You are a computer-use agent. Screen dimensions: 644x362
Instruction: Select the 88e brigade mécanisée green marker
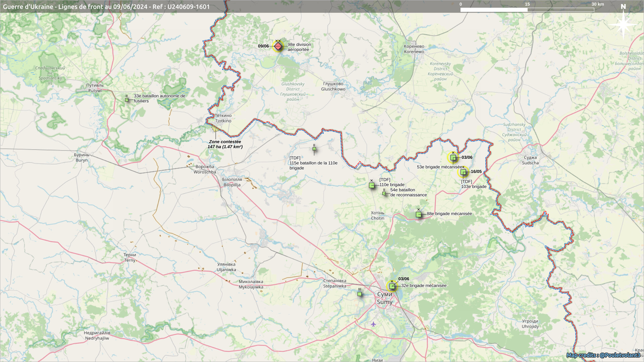[419, 214]
